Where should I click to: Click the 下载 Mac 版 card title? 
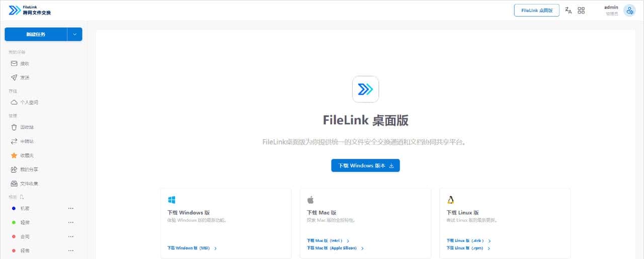(x=321, y=213)
